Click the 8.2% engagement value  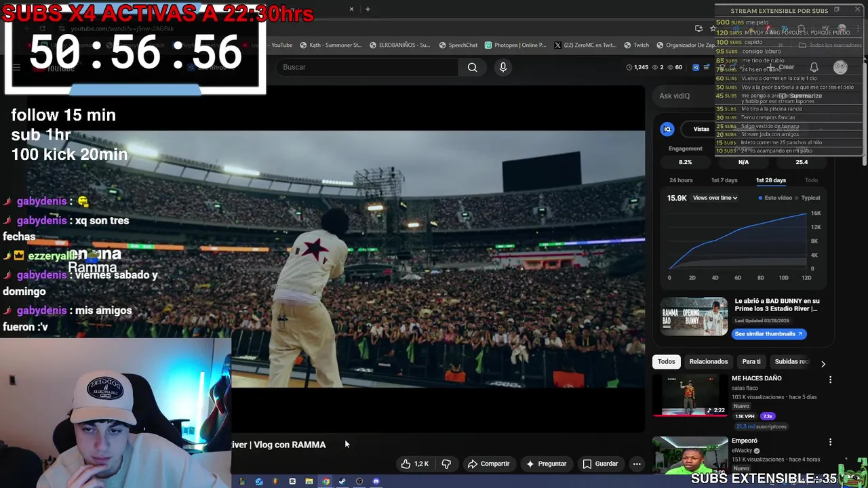click(x=685, y=162)
